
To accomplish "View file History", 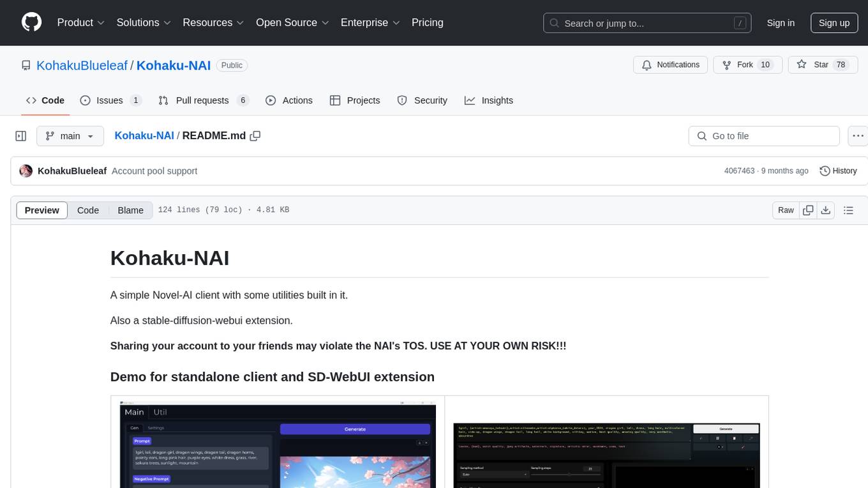I will point(838,171).
